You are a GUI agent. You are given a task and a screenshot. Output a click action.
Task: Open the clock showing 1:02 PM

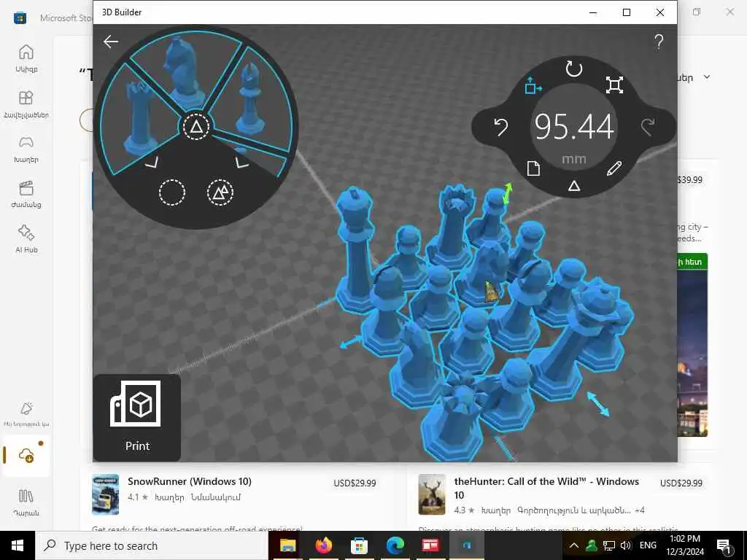pos(684,545)
